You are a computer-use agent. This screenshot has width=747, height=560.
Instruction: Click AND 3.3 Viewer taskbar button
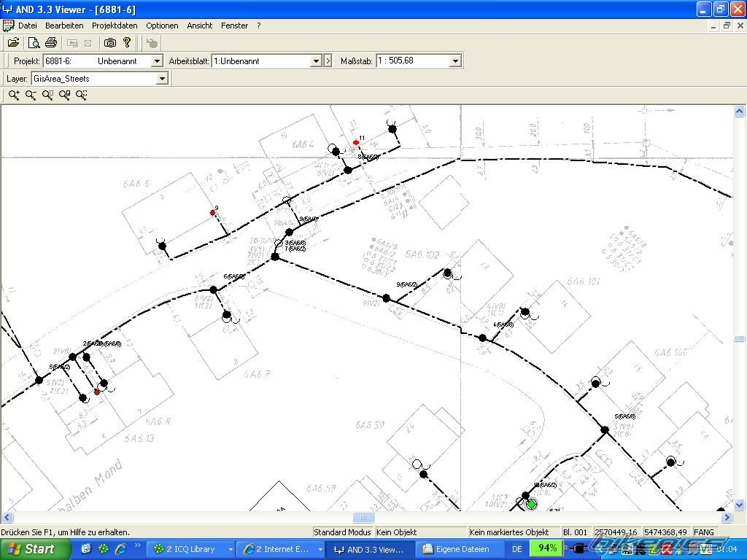click(x=368, y=550)
